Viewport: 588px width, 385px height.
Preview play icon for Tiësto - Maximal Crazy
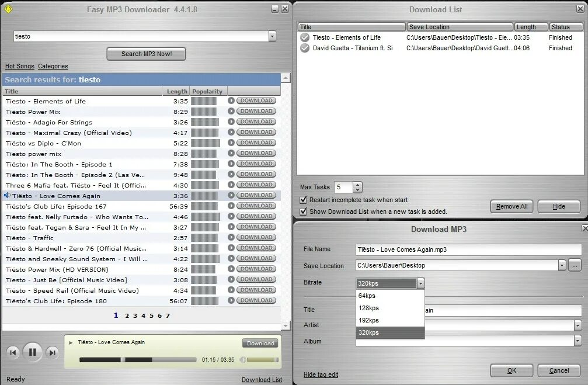coord(231,132)
